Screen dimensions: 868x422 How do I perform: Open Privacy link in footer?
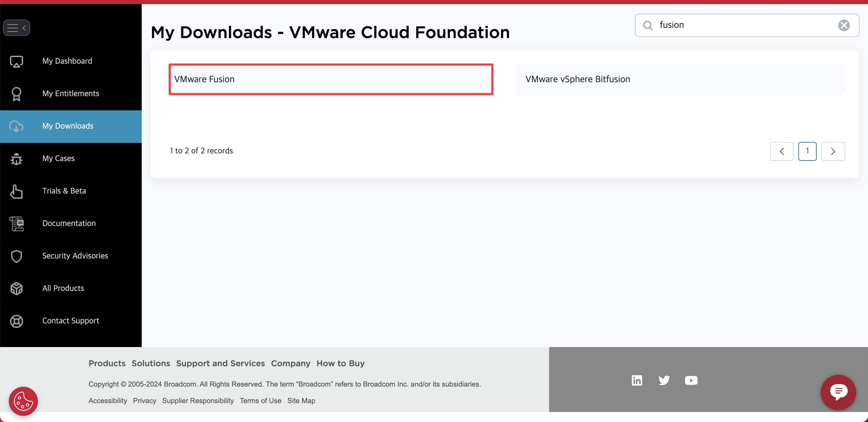tap(145, 400)
